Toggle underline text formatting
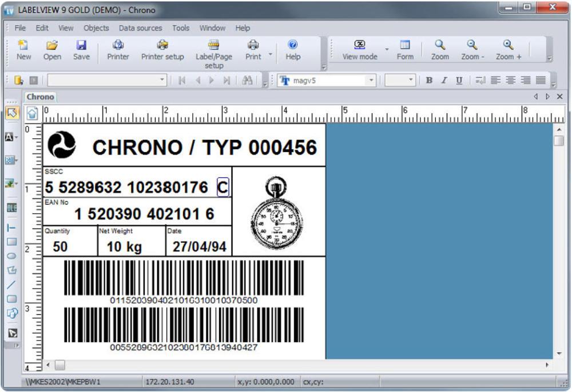 pyautogui.click(x=459, y=81)
